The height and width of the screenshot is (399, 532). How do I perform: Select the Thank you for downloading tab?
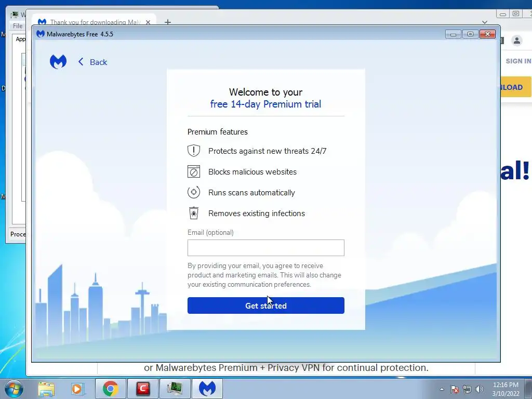click(94, 21)
